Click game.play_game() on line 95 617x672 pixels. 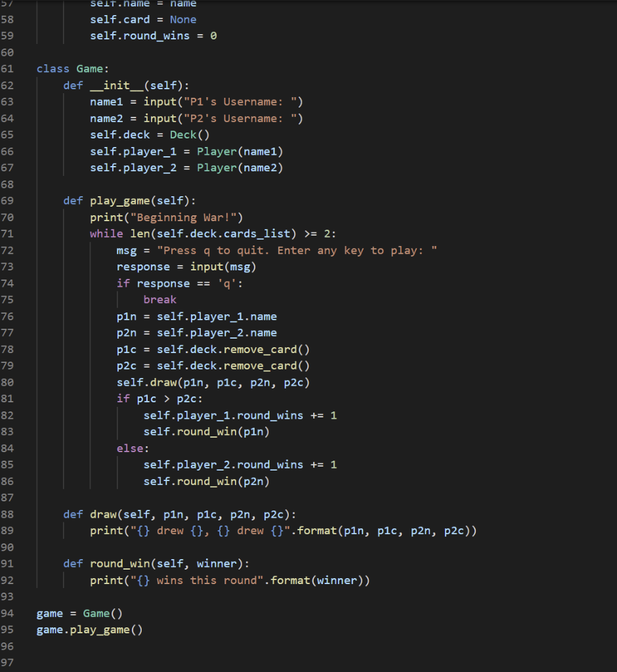89,629
